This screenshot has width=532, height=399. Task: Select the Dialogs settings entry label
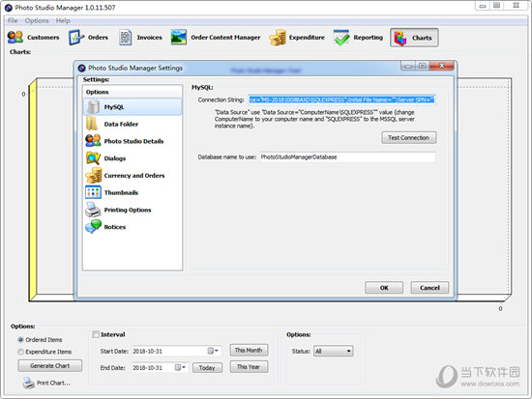(x=115, y=158)
